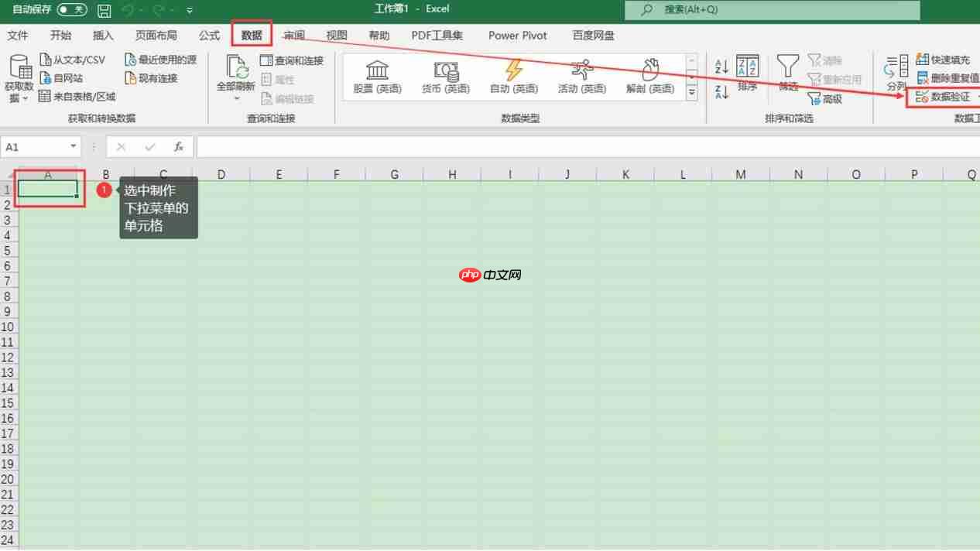Switch to Page Layout (页面布局) tab
The image size is (980, 551).
[x=156, y=36]
